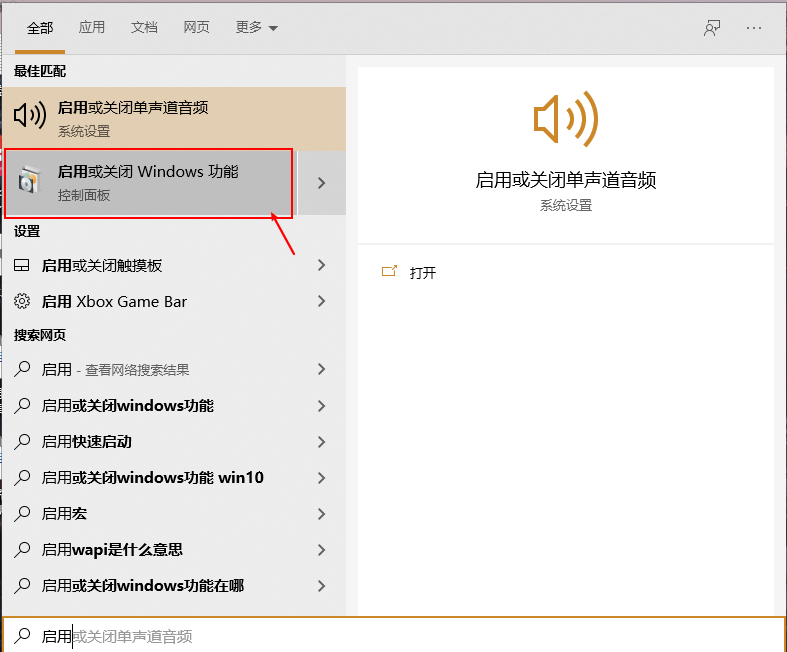Click search icon beside 启用wapi是什么意思

(22, 550)
